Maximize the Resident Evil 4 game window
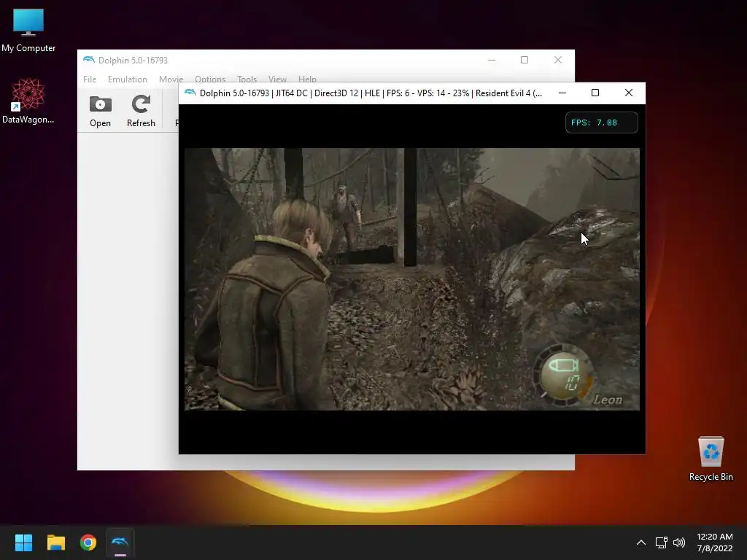747x560 pixels. coord(595,93)
